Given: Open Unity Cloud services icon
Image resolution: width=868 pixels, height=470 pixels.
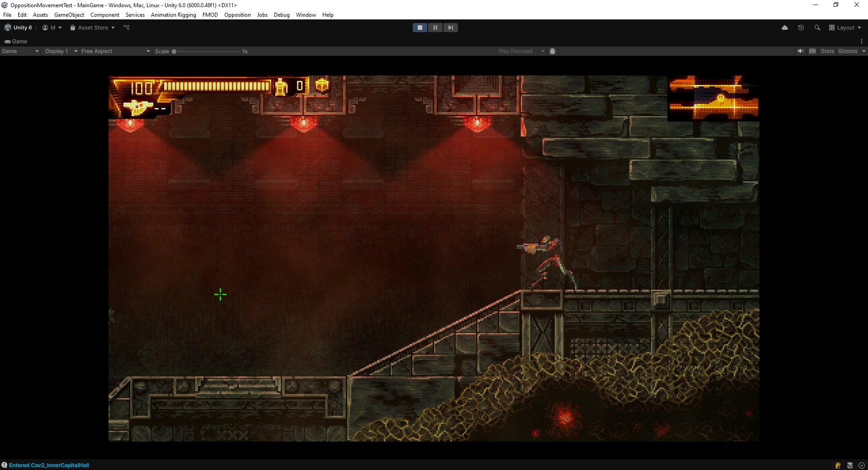Looking at the screenshot, I should tap(785, 28).
